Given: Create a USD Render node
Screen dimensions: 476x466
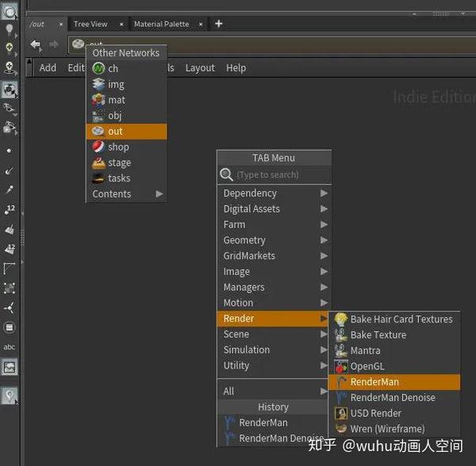Looking at the screenshot, I should (x=394, y=413).
